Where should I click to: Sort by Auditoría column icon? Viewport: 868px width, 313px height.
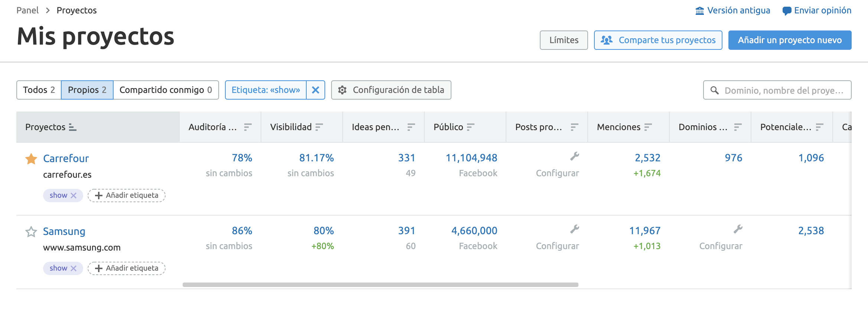(x=248, y=127)
